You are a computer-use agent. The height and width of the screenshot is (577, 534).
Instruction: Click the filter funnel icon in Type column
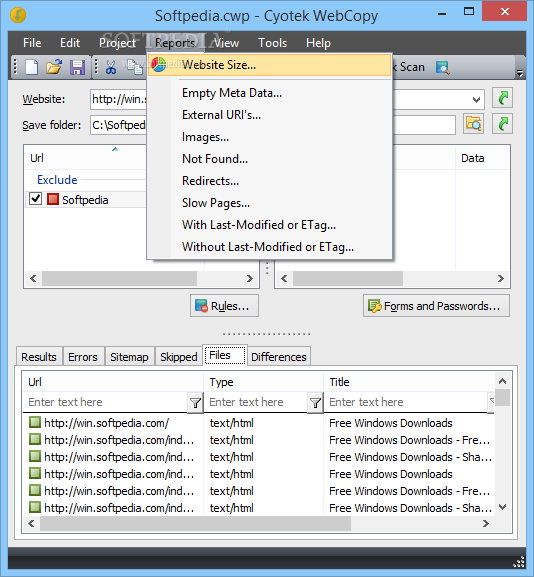click(315, 403)
